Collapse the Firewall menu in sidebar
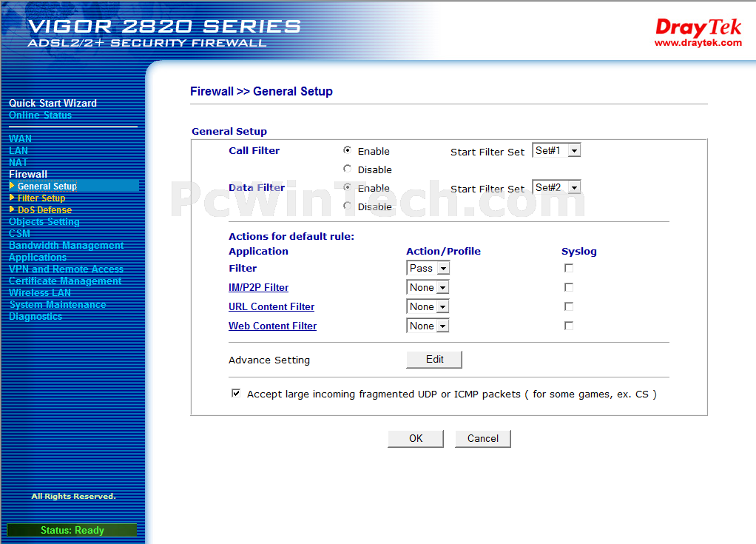This screenshot has height=544, width=756. click(x=28, y=174)
